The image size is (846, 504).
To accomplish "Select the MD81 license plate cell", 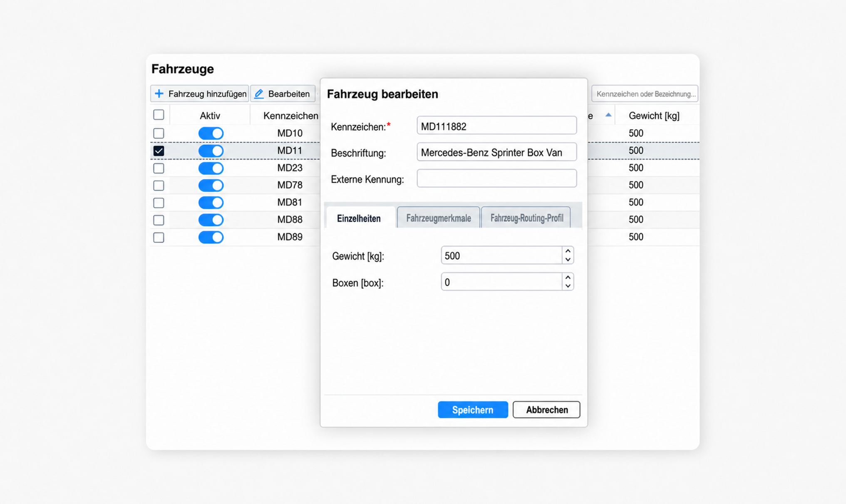I will tap(290, 203).
